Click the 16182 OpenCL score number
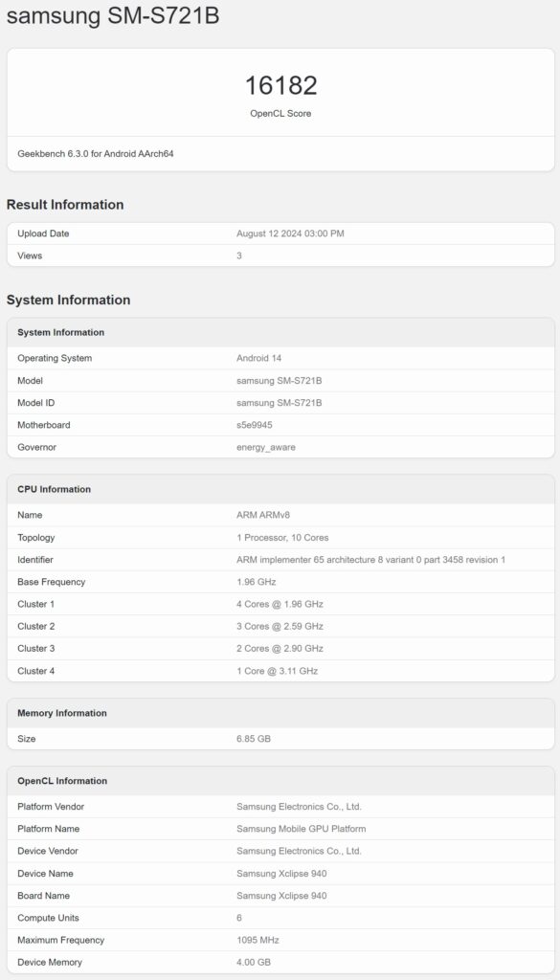The width and height of the screenshot is (560, 980). coord(280,85)
